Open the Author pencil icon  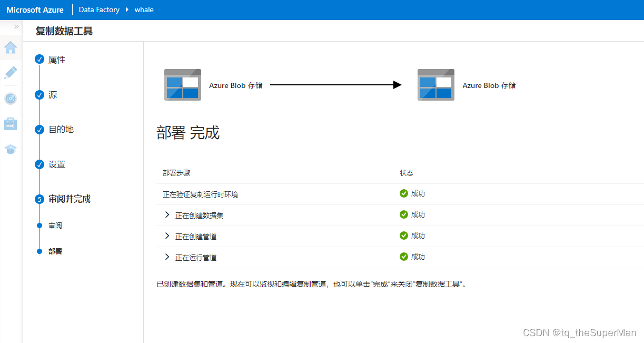click(x=11, y=73)
